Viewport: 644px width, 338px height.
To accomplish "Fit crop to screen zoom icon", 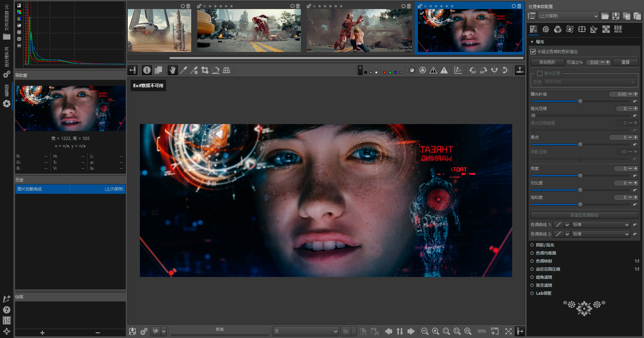I will (x=457, y=331).
